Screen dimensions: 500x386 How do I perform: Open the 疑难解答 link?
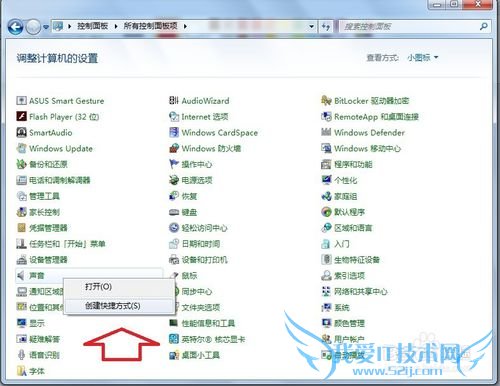[x=44, y=339]
